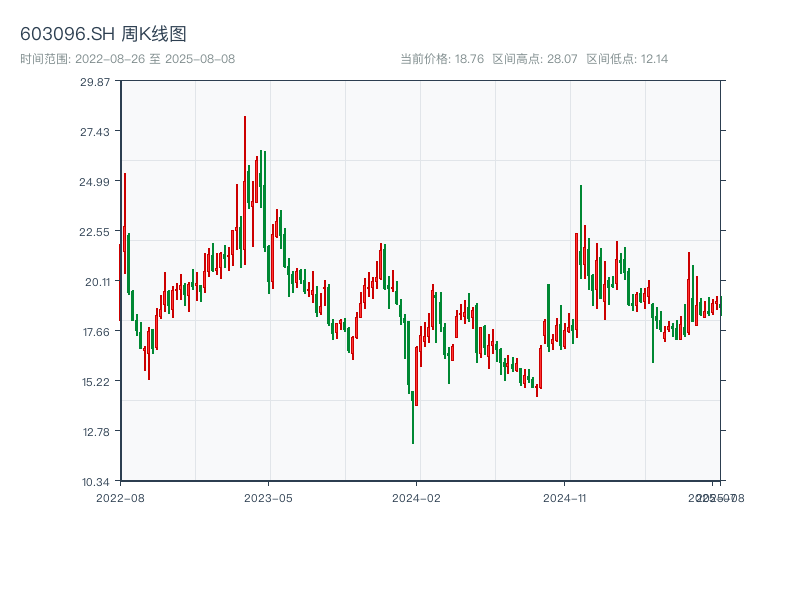Screen dimensions: 800x600
Task: Select the time range text 2022-08-26 至 2025-08-08
Action: (128, 59)
